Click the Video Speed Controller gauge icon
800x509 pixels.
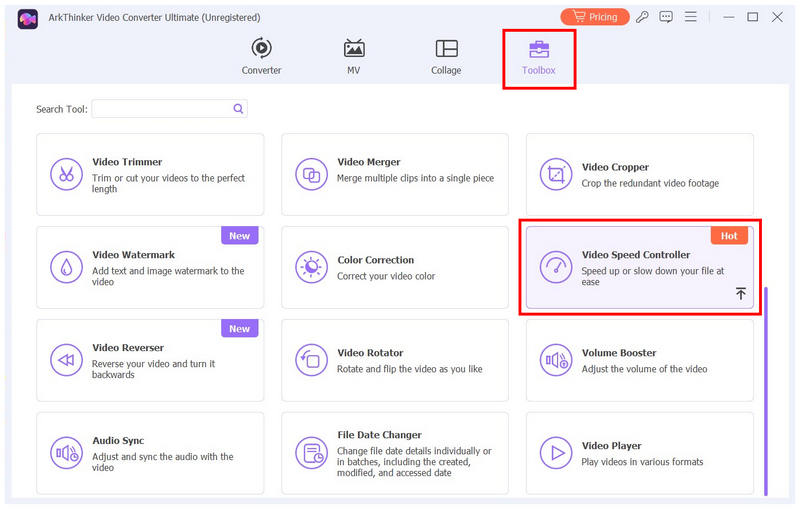(556, 267)
